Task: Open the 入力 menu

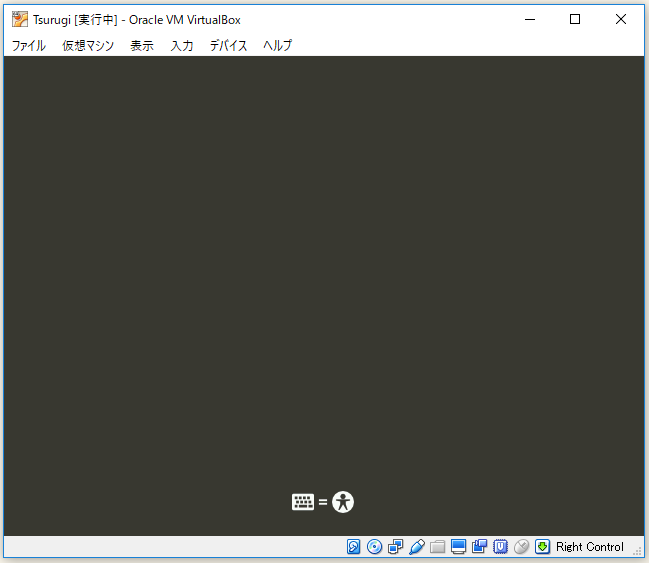Action: pyautogui.click(x=182, y=45)
